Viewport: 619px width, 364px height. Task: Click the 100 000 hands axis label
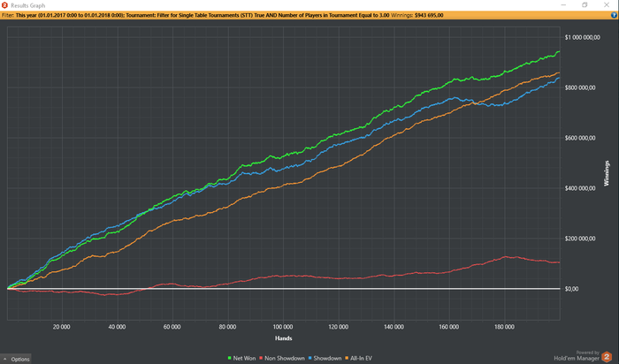[x=283, y=327]
